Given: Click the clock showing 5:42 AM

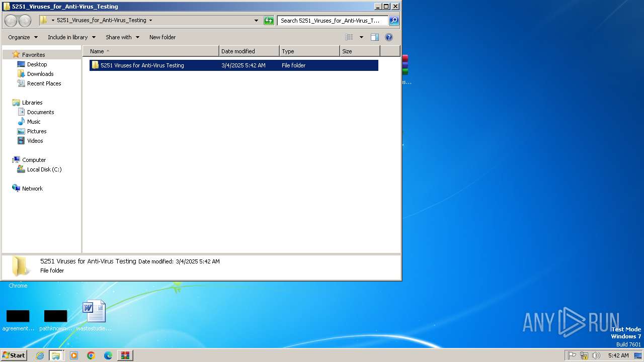Looking at the screenshot, I should point(618,355).
